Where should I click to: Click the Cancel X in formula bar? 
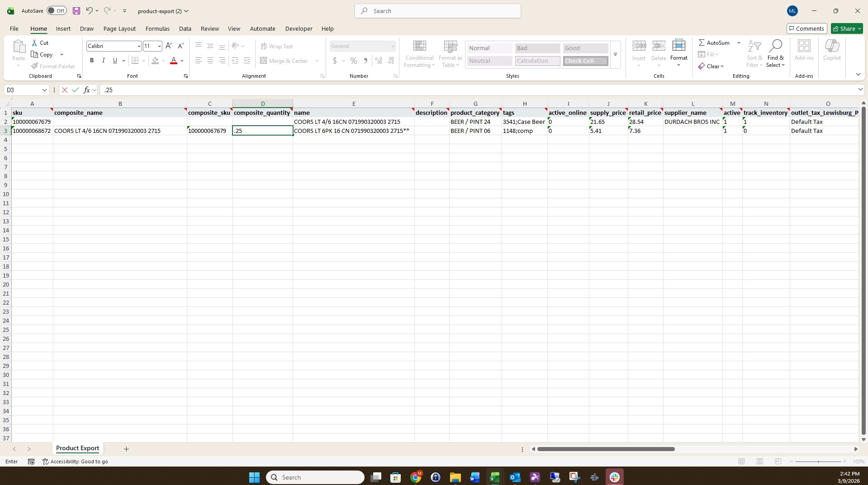65,90
